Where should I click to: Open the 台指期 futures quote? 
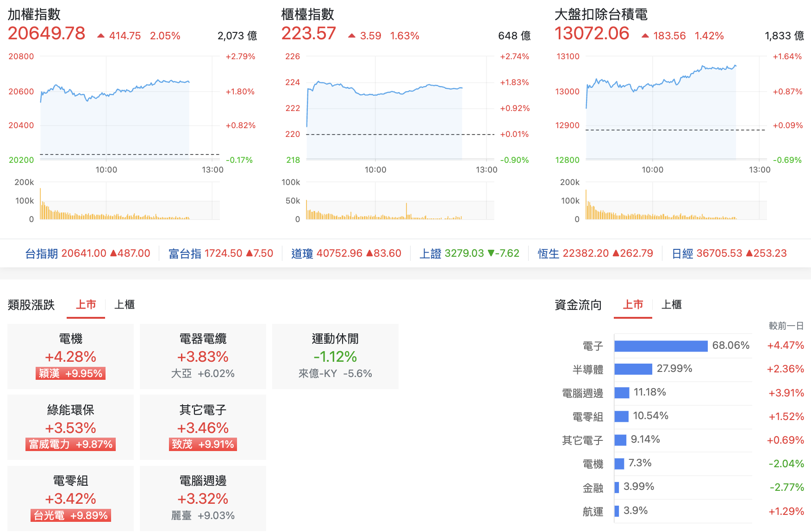[87, 254]
